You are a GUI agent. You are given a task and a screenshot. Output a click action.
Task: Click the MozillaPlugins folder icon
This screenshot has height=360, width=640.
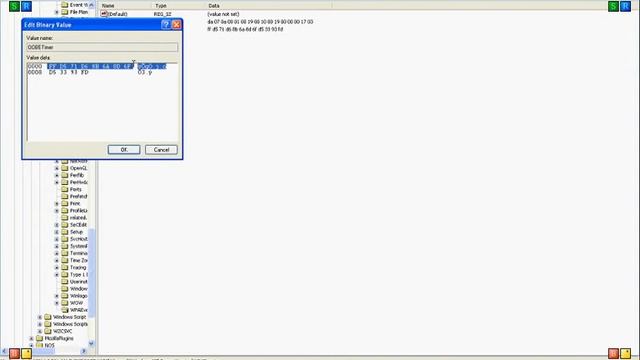tap(39, 338)
